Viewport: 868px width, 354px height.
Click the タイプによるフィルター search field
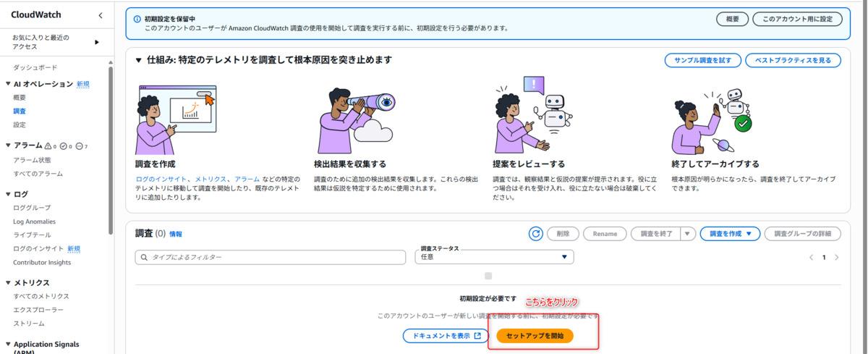271,257
